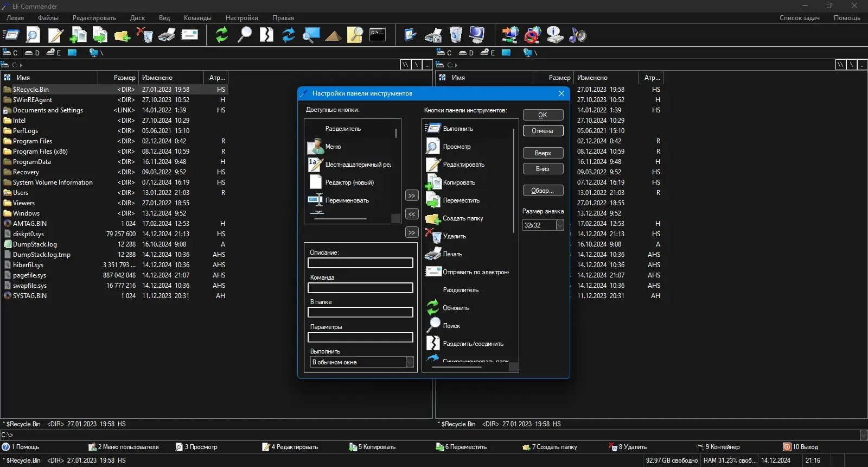The height and width of the screenshot is (467, 868).
Task: Click the music note icon in main toolbar
Action: (578, 35)
